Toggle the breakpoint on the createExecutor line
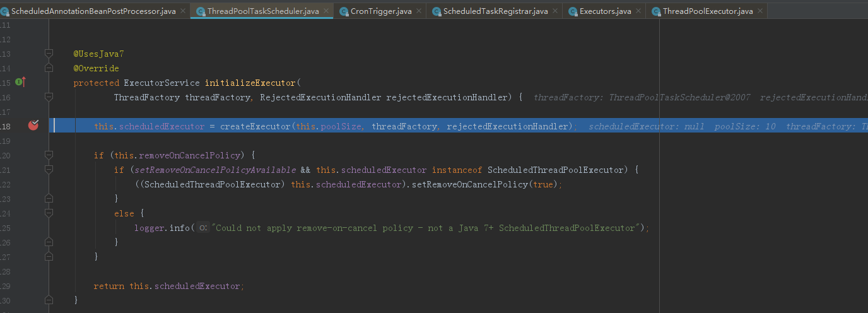 33,126
